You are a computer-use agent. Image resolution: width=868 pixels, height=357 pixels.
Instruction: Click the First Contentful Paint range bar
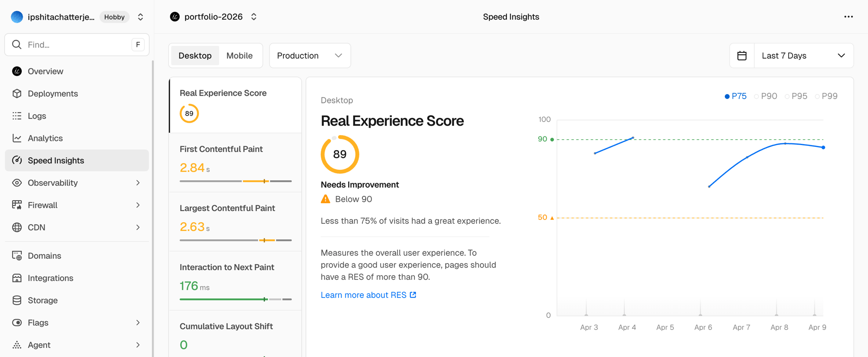coord(236,181)
